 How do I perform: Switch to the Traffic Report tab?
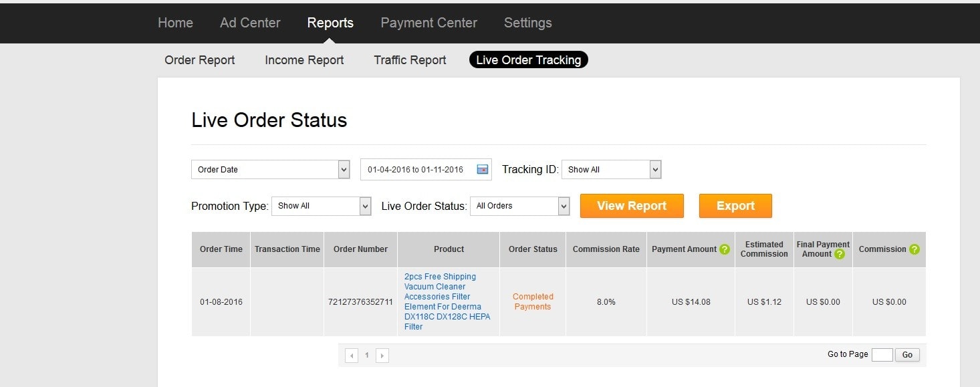(410, 60)
